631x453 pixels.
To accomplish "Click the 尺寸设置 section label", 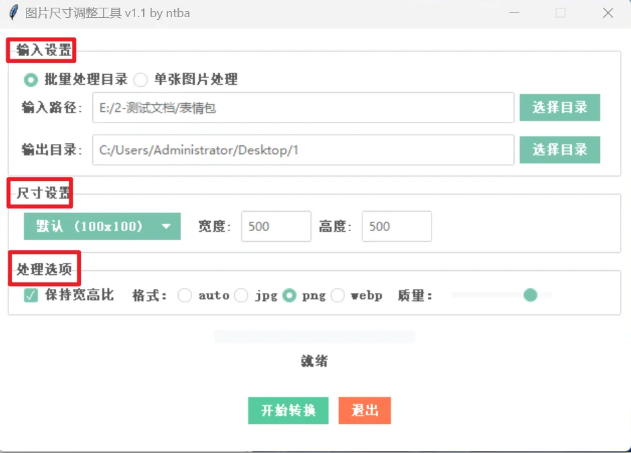I will click(x=43, y=193).
